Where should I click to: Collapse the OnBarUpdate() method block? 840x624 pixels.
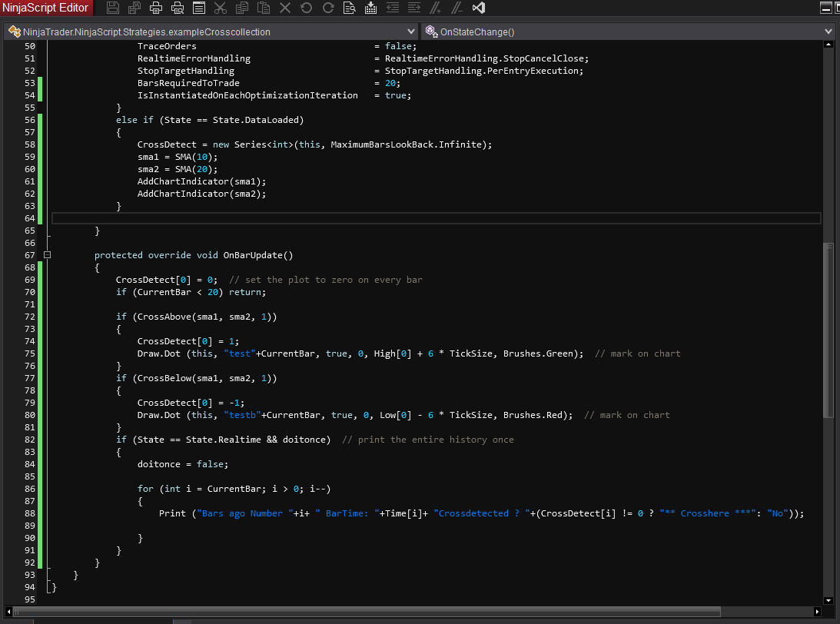click(48, 255)
